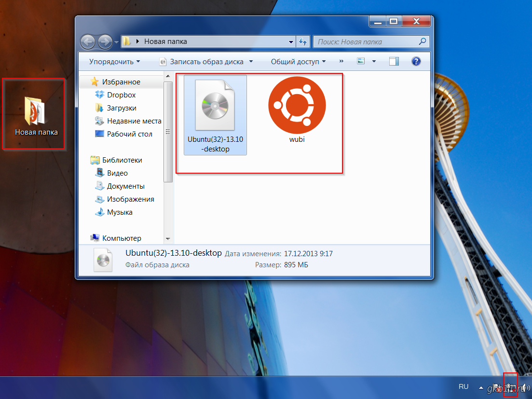Image resolution: width=532 pixels, height=399 pixels.
Task: Click Записать образ диска toolbar button
Action: click(x=206, y=62)
